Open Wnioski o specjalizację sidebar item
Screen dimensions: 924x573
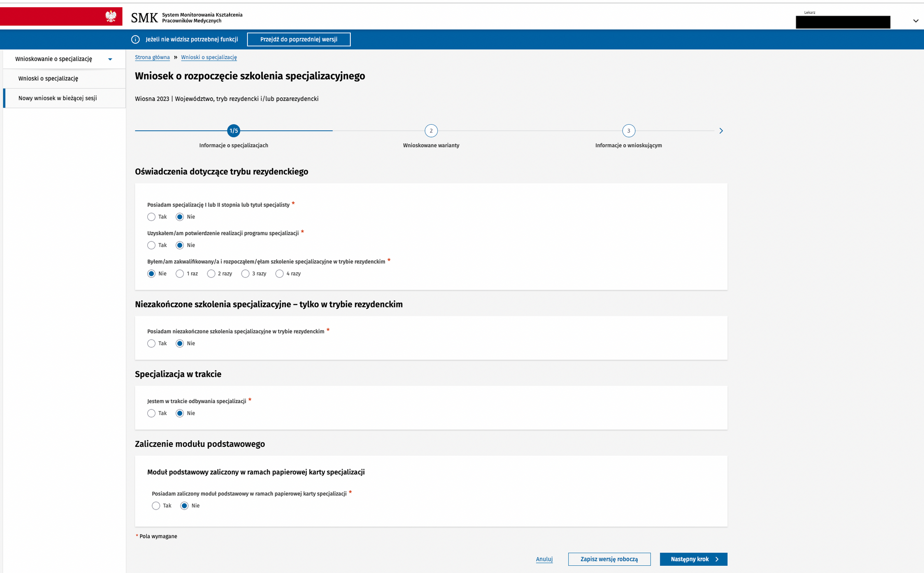pos(64,78)
